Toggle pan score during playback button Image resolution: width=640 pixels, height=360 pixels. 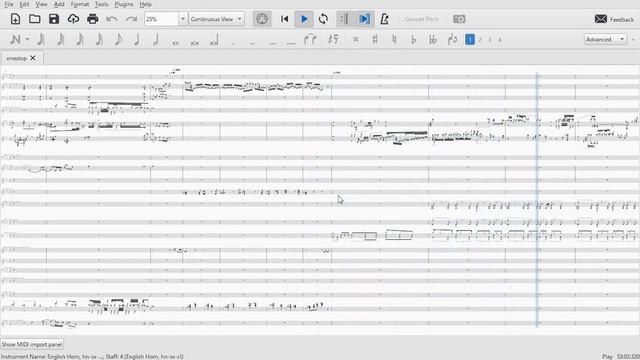(x=364, y=19)
